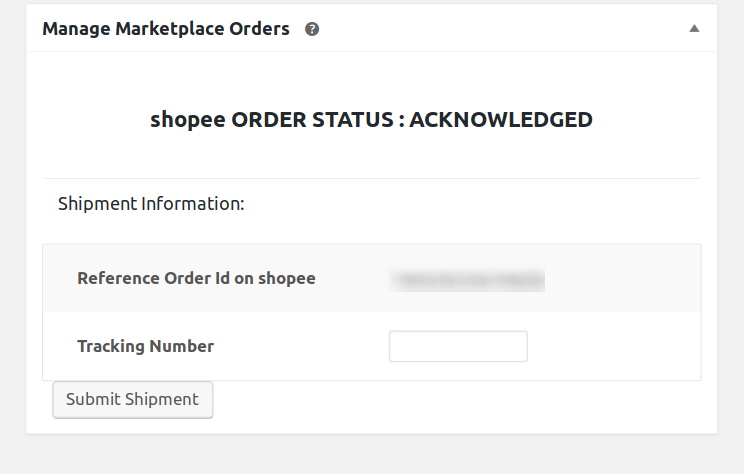
Task: Click the help question mark icon
Action: click(x=312, y=29)
